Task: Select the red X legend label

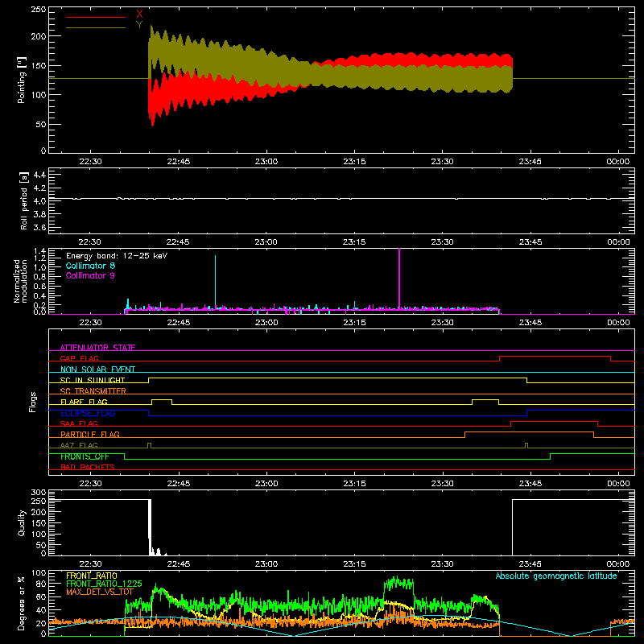Action: point(139,14)
